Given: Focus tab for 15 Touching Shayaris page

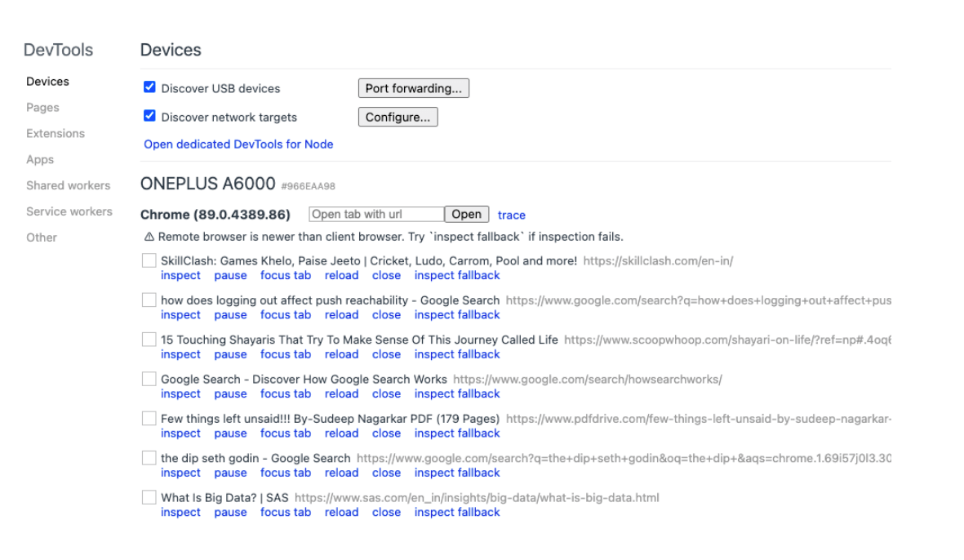Looking at the screenshot, I should pyautogui.click(x=286, y=354).
